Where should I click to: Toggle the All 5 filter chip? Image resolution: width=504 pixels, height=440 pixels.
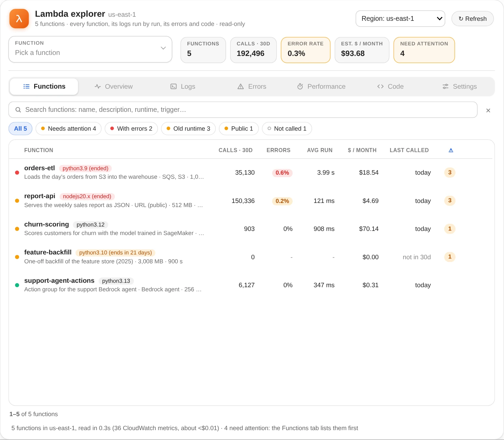20,129
